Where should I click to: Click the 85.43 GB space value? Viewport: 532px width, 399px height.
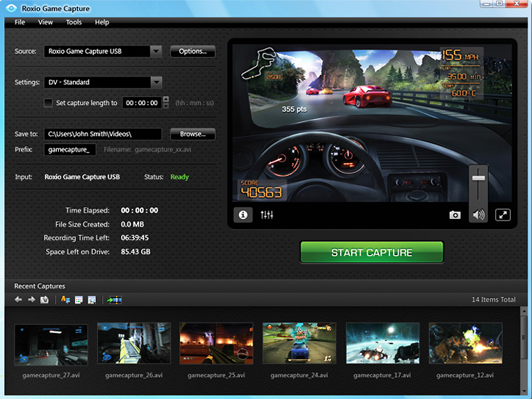tap(135, 252)
